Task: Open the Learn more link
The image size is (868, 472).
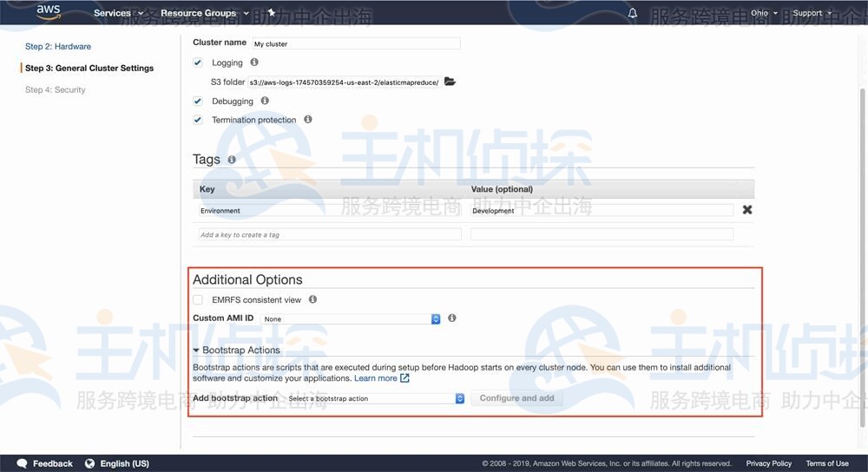Action: click(375, 378)
